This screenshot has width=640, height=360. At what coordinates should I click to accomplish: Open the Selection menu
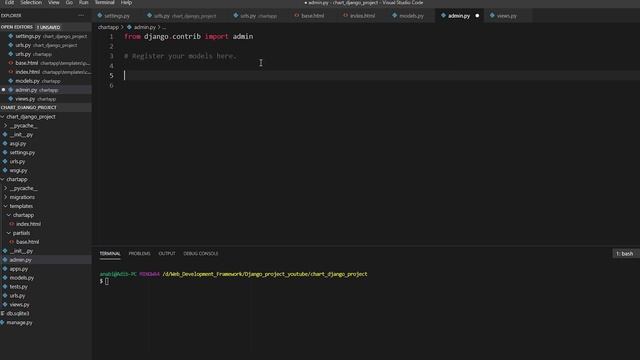(x=31, y=2)
